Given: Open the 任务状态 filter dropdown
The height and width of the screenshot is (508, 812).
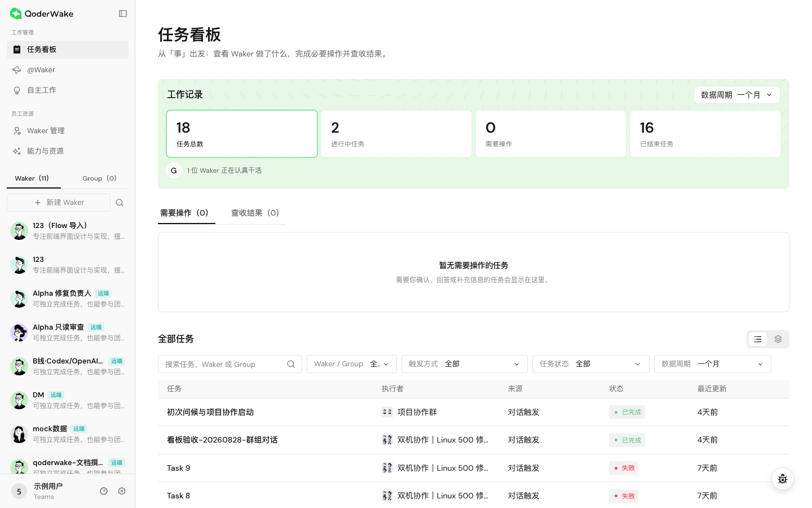Looking at the screenshot, I should [x=591, y=364].
